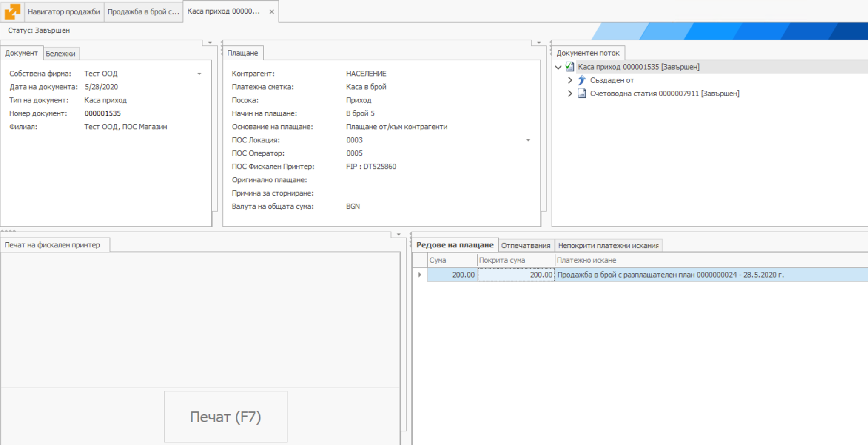Click the Тип на документ value Каса приход

point(105,100)
